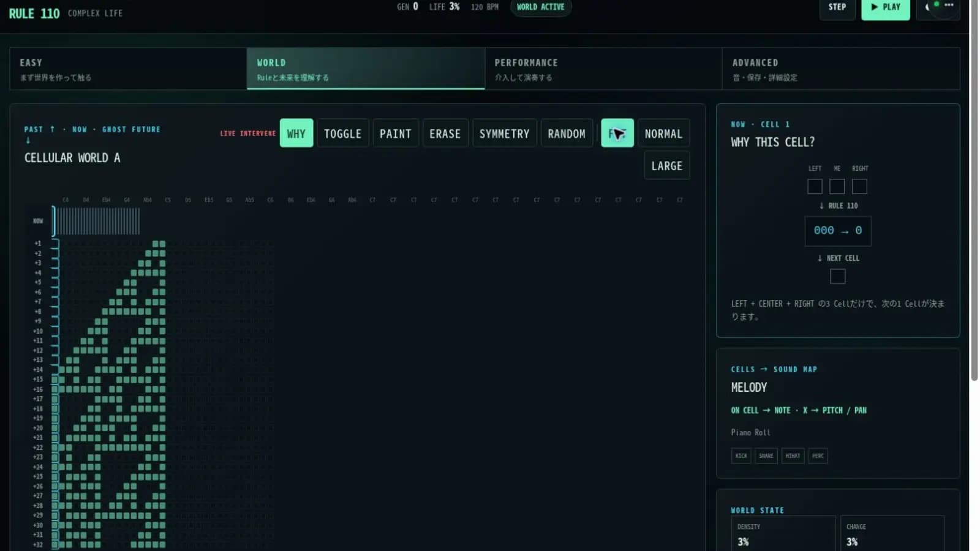Viewport: 980px width, 551px height.
Task: Set grid size to NORMAL
Action: point(663,133)
